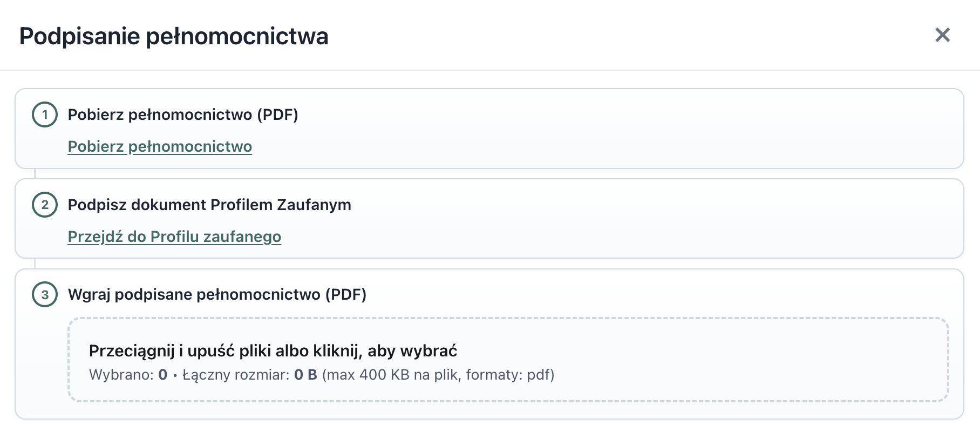Select the 'Wgraj podpisane pełnomocnictwo (PDF)' step heading
The width and height of the screenshot is (980, 432).
point(217,295)
